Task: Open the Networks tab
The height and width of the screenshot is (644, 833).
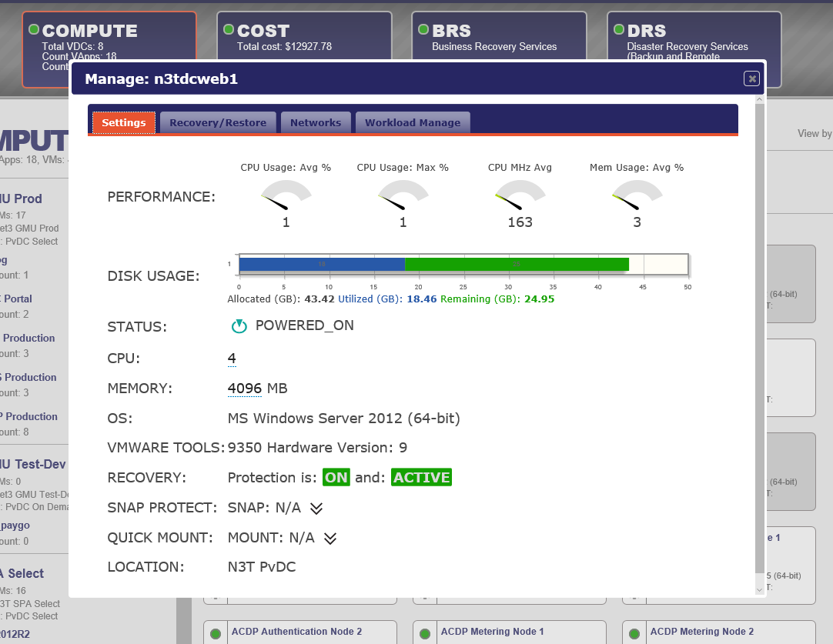Action: (x=316, y=122)
